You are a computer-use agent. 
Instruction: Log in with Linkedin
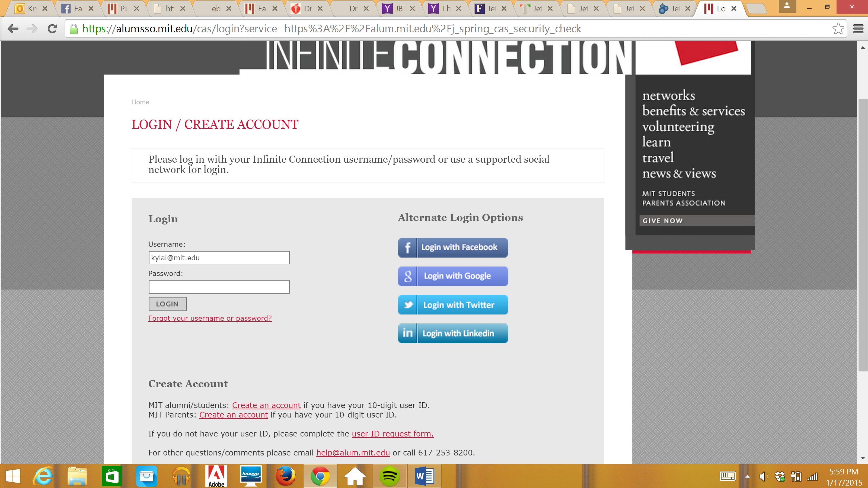click(x=453, y=333)
